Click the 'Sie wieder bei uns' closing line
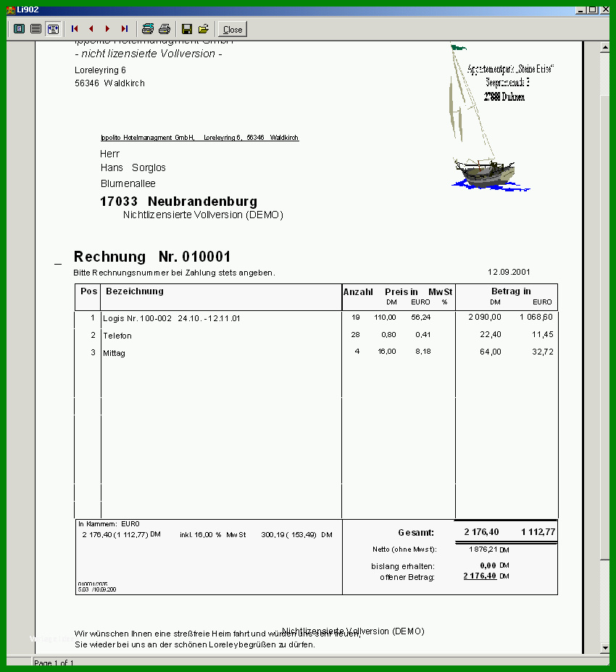616x672 pixels. tap(195, 644)
